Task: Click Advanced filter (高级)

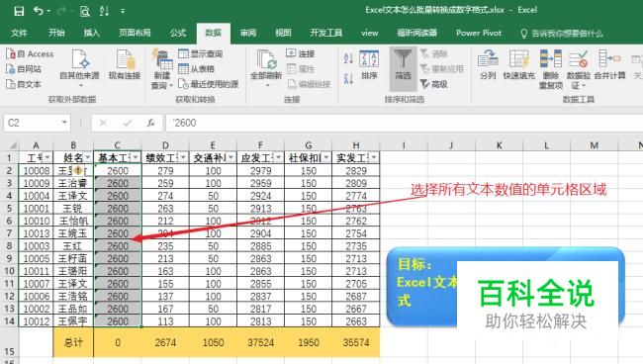Action: 434,84
